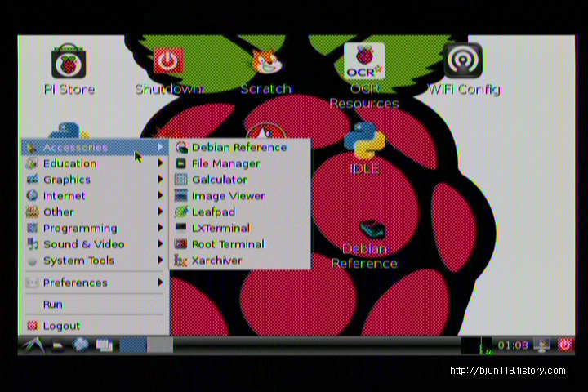Open the Internet submenu
The height and width of the screenshot is (392, 588).
coord(96,196)
